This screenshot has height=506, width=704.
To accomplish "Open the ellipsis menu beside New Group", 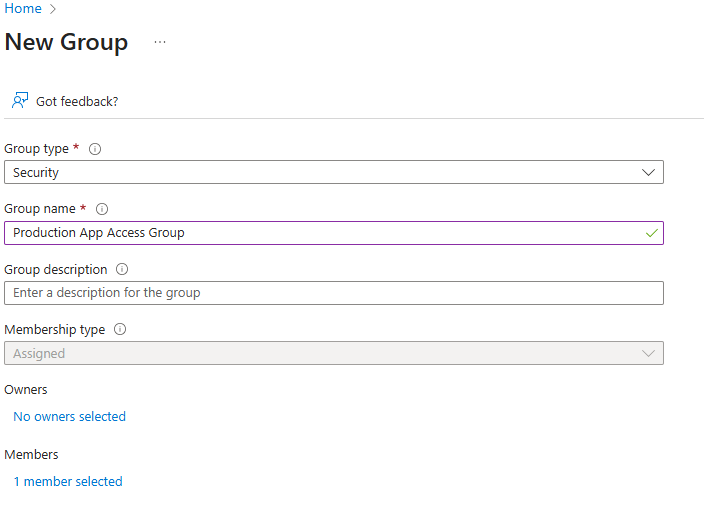I will tap(160, 42).
